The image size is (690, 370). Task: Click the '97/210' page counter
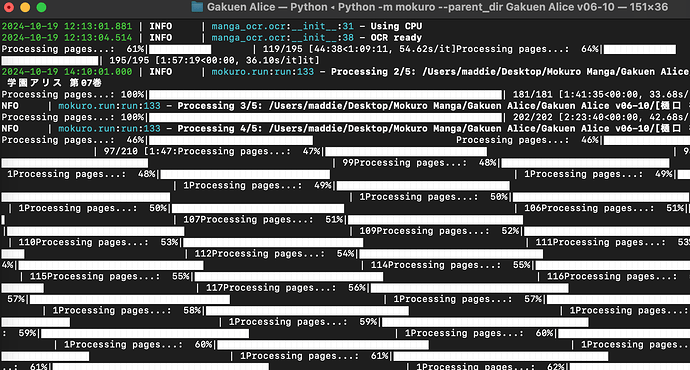[x=121, y=151]
